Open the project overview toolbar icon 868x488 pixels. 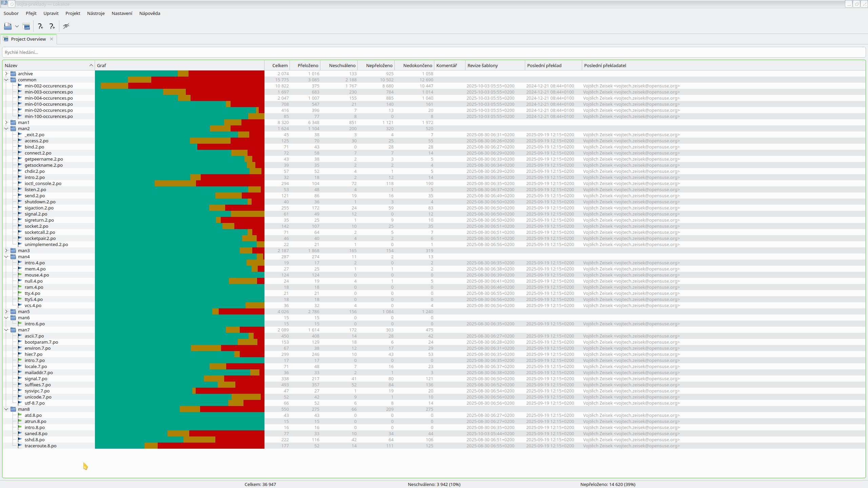[x=26, y=26]
